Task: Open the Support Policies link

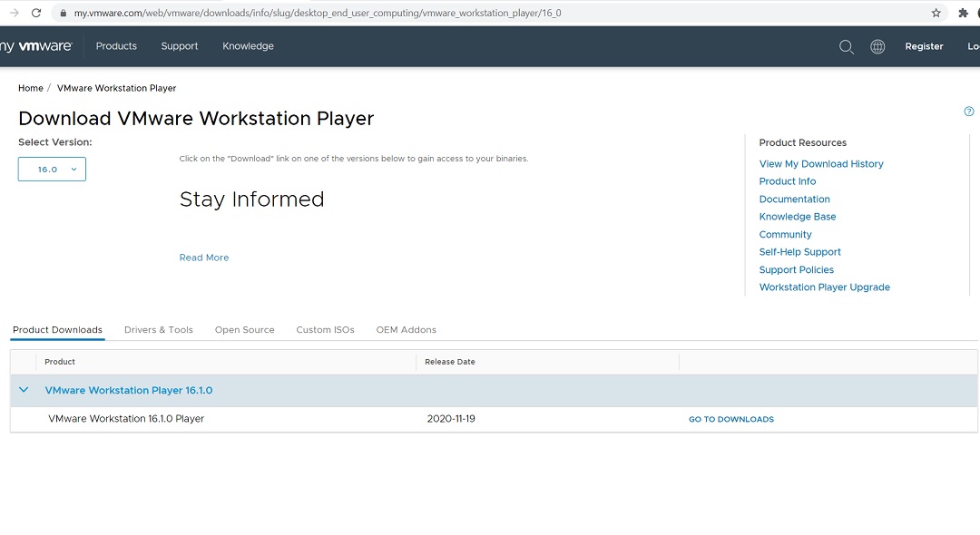Action: pyautogui.click(x=797, y=269)
